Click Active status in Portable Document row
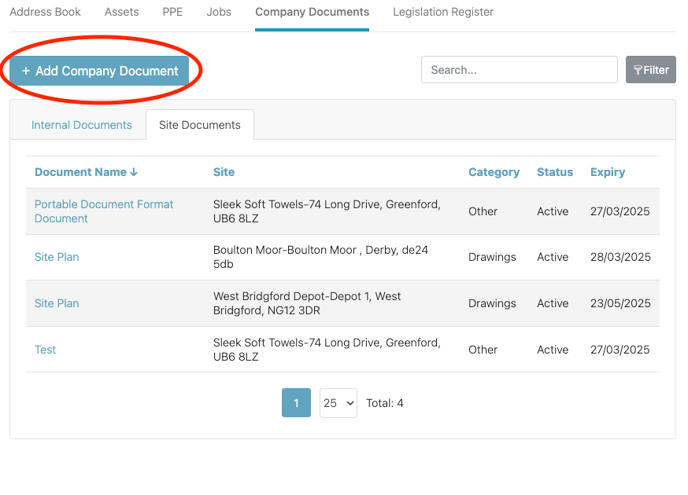Screen dimensions: 688x495 point(553,212)
